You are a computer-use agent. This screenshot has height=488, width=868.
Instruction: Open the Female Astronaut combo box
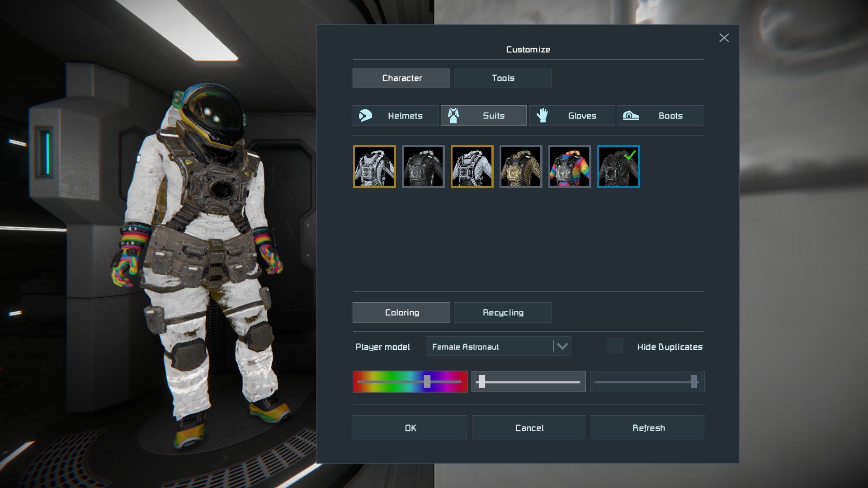pyautogui.click(x=488, y=347)
